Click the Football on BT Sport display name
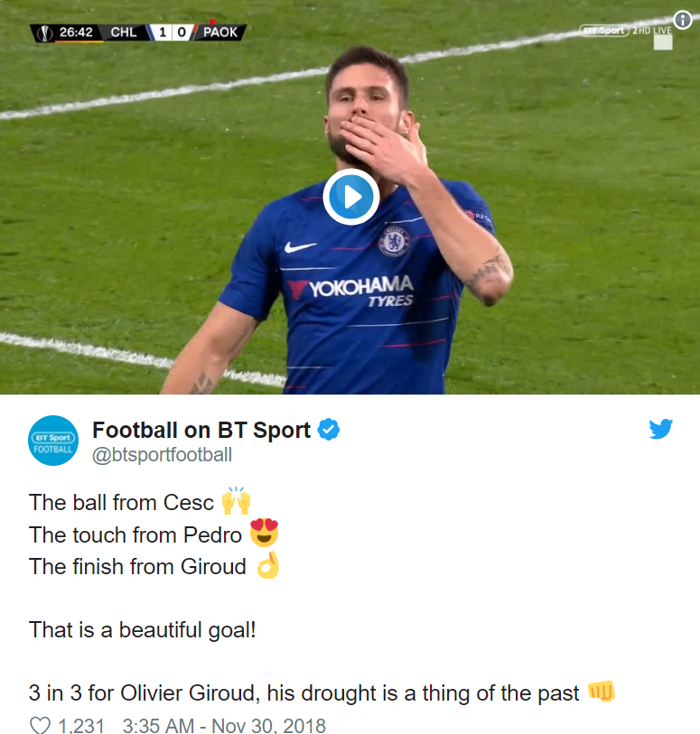This screenshot has width=700, height=734. point(203,430)
